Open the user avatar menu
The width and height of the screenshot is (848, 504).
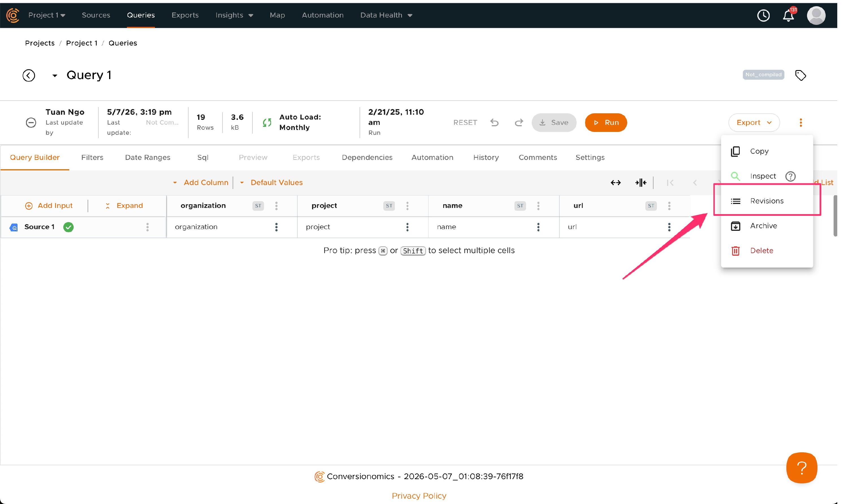tap(816, 15)
